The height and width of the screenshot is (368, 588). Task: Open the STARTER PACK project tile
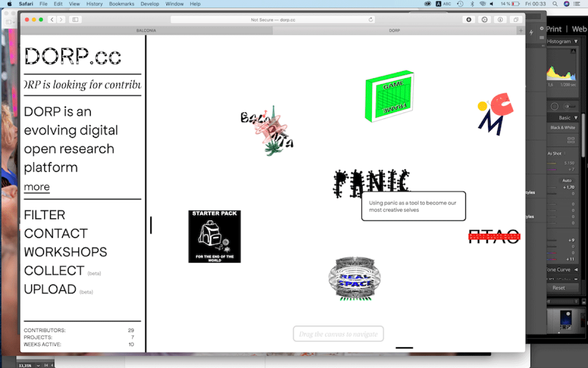click(x=214, y=236)
